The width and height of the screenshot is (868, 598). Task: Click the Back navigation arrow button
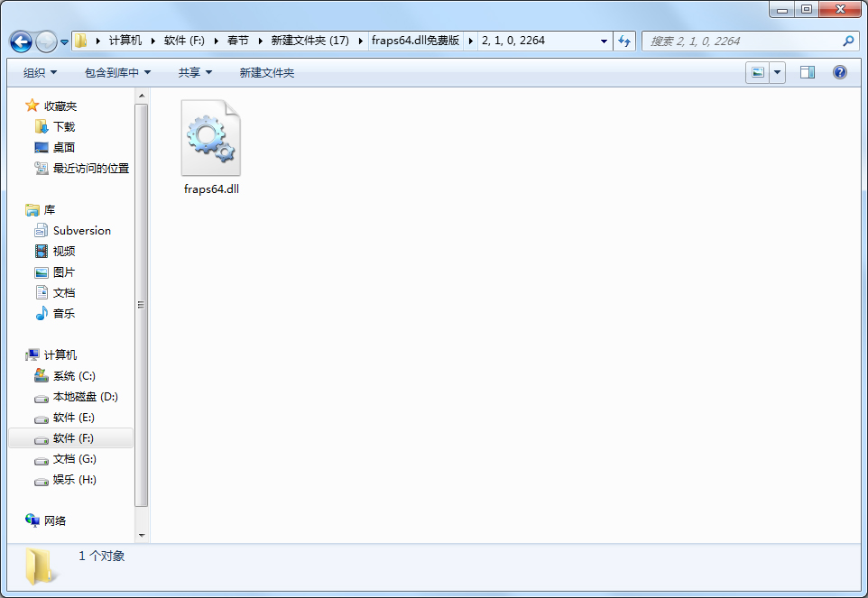[x=21, y=41]
